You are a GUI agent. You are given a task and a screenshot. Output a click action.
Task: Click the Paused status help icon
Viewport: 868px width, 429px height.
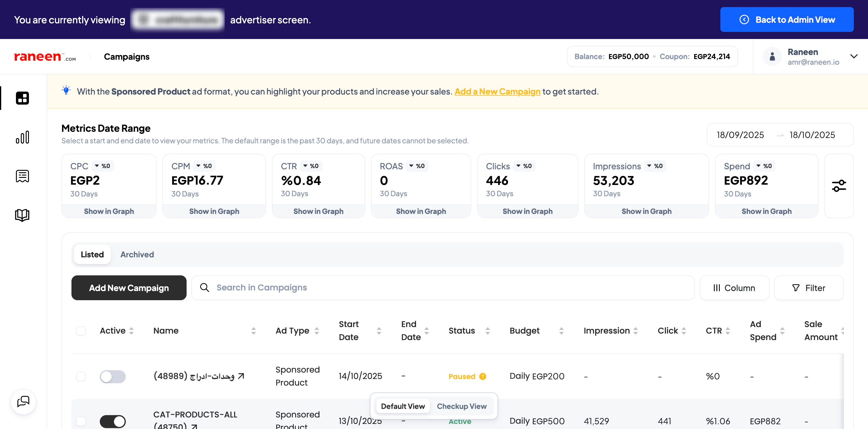482,376
